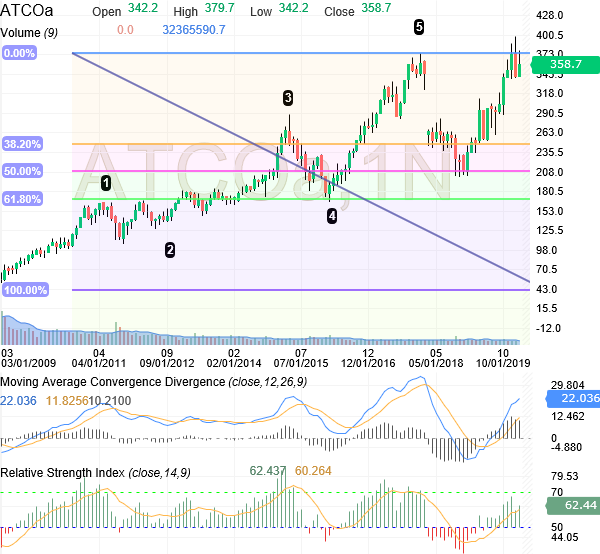Click the ATCOa ticker symbol title
Screen dimensions: 600x554
[x=26, y=10]
